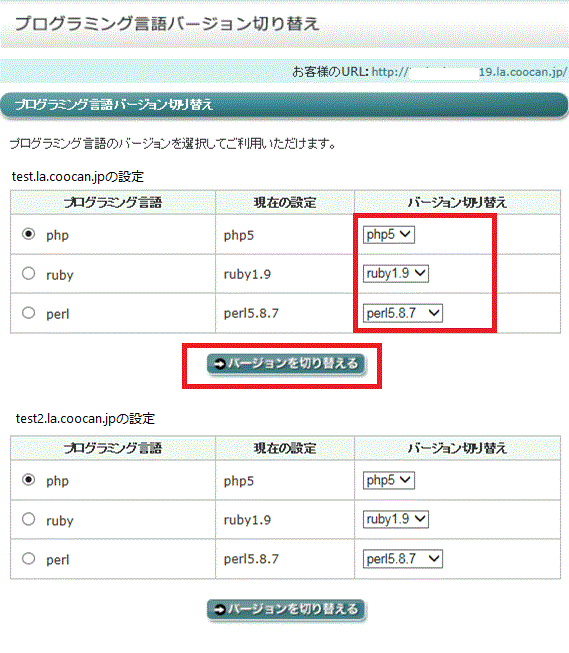Select perl radio button for test2.la.coocan.jp
The width and height of the screenshot is (569, 653).
(x=28, y=558)
